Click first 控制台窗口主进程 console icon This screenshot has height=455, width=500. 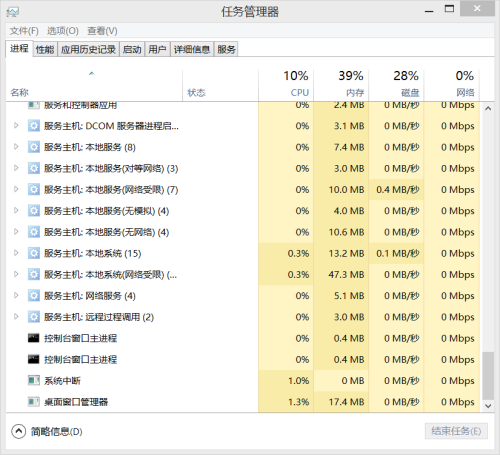[x=34, y=338]
